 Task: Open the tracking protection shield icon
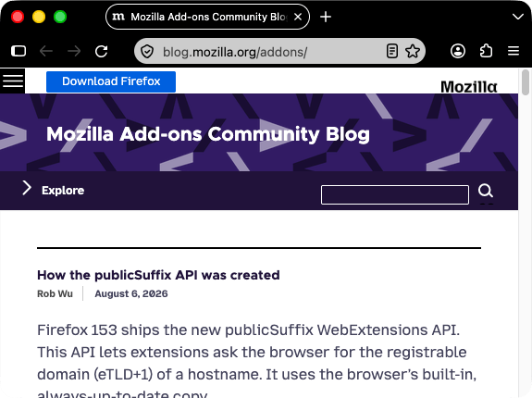(x=147, y=52)
